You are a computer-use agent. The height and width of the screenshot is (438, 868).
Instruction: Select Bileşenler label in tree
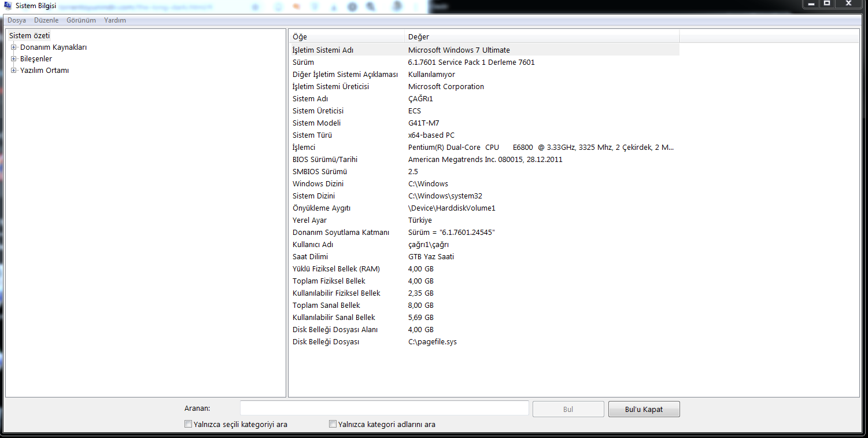36,59
